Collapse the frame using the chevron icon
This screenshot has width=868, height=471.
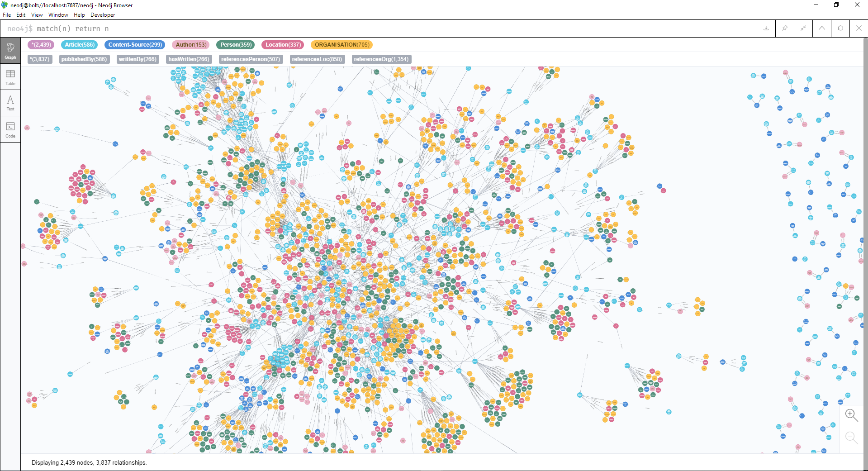point(821,28)
